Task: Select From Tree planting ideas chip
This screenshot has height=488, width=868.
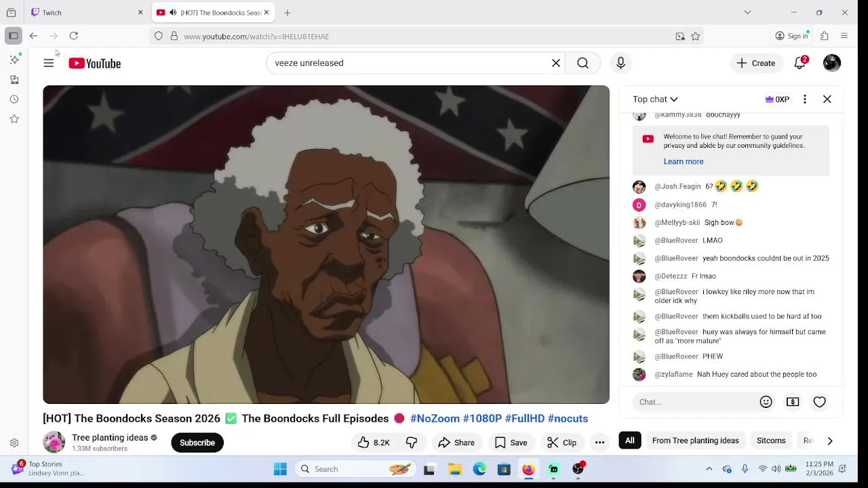Action: pyautogui.click(x=695, y=441)
